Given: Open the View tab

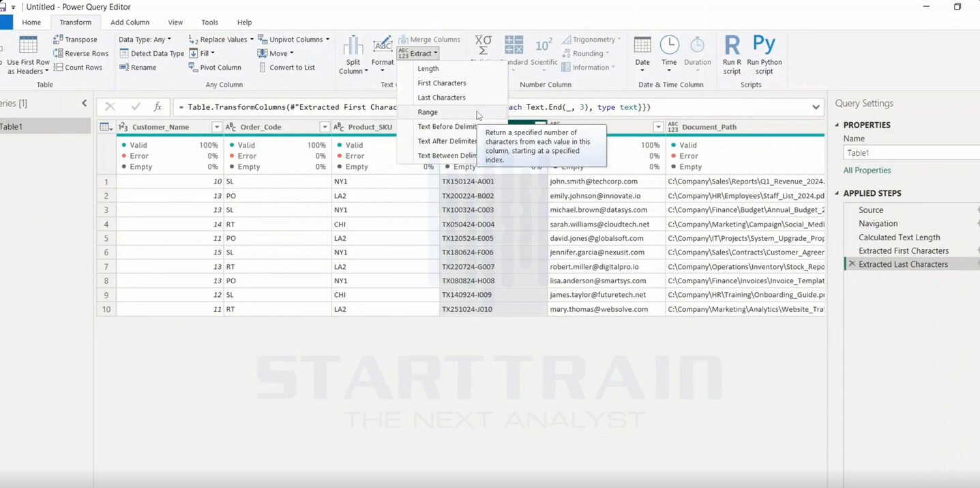Looking at the screenshot, I should tap(175, 23).
